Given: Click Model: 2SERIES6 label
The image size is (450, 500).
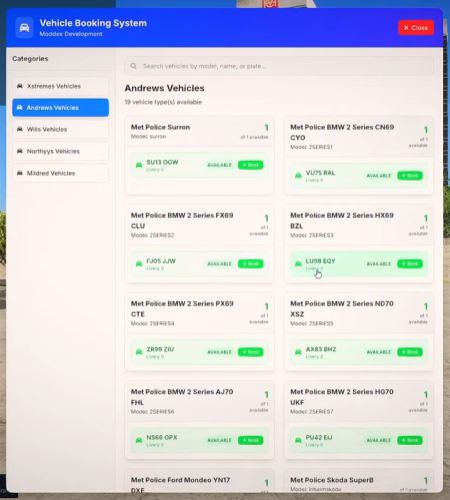Looking at the screenshot, I should [152, 412].
